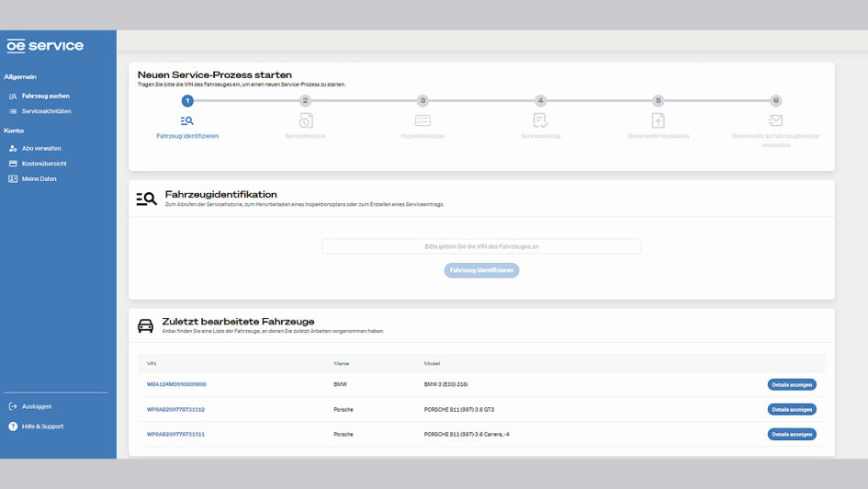Click the Servicehistorie step icon
Image resolution: width=868 pixels, height=489 pixels.
(305, 120)
